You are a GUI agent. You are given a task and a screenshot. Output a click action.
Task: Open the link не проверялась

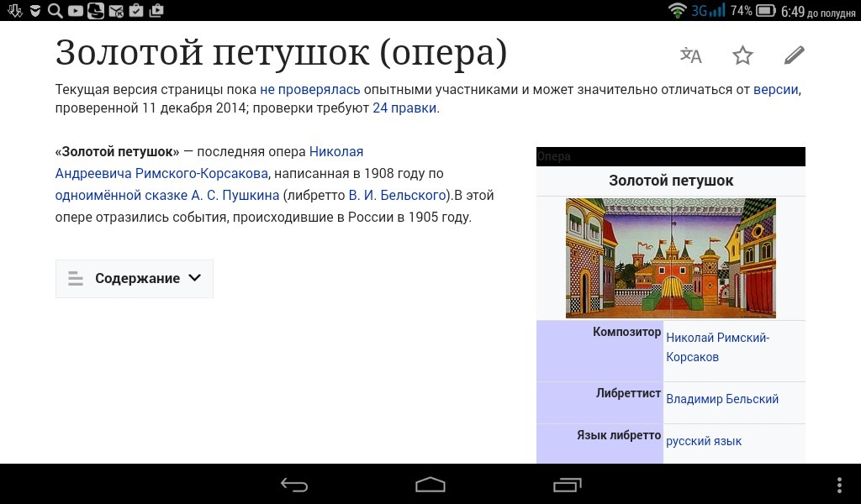tap(309, 89)
